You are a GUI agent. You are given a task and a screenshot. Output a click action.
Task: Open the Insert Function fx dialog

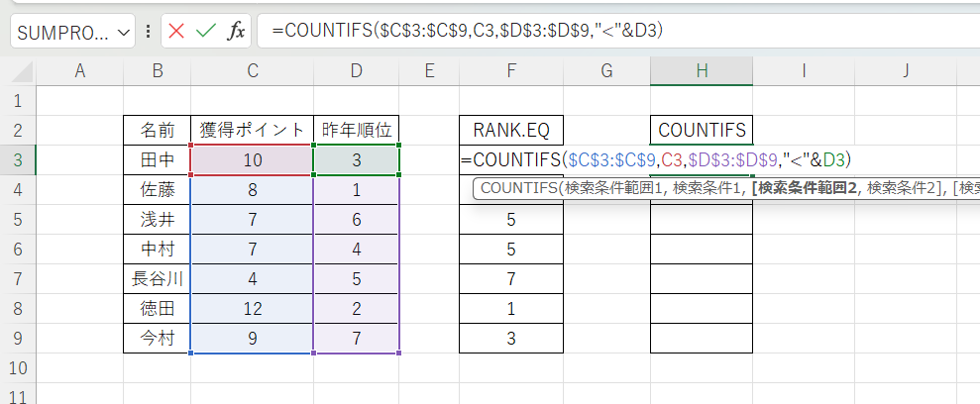coord(236,31)
